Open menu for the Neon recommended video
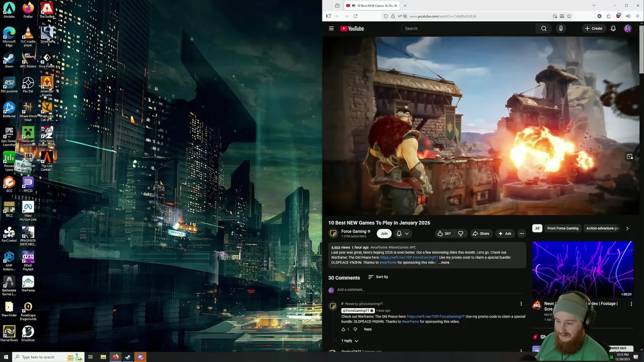This screenshot has height=362, width=644. [x=631, y=304]
